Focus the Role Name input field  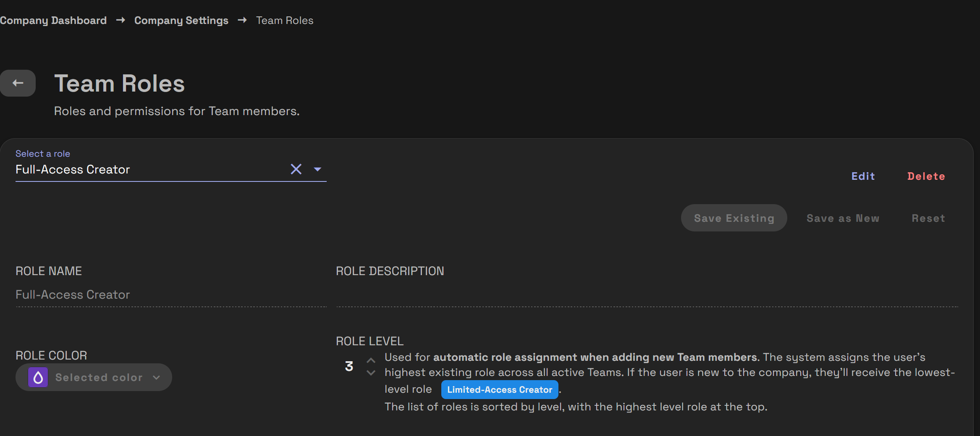click(170, 295)
